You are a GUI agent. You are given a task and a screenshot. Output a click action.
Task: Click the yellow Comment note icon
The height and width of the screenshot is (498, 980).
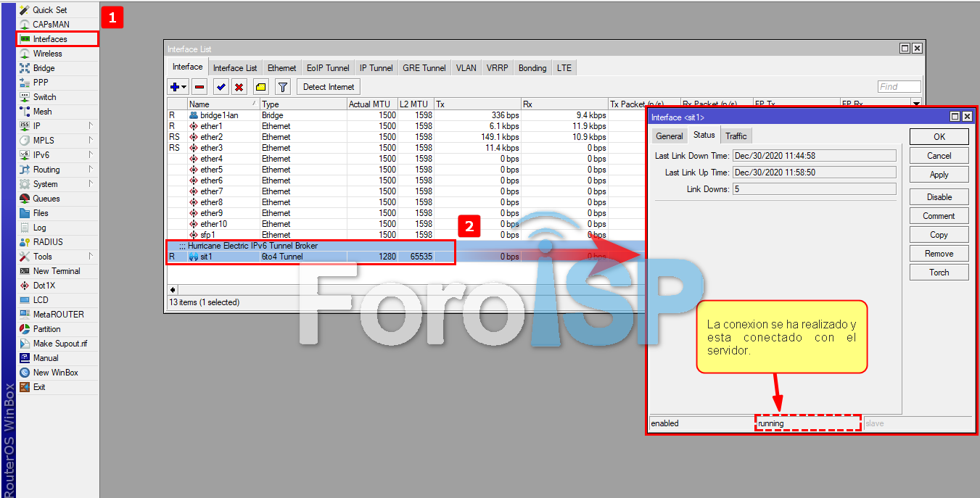click(x=260, y=87)
